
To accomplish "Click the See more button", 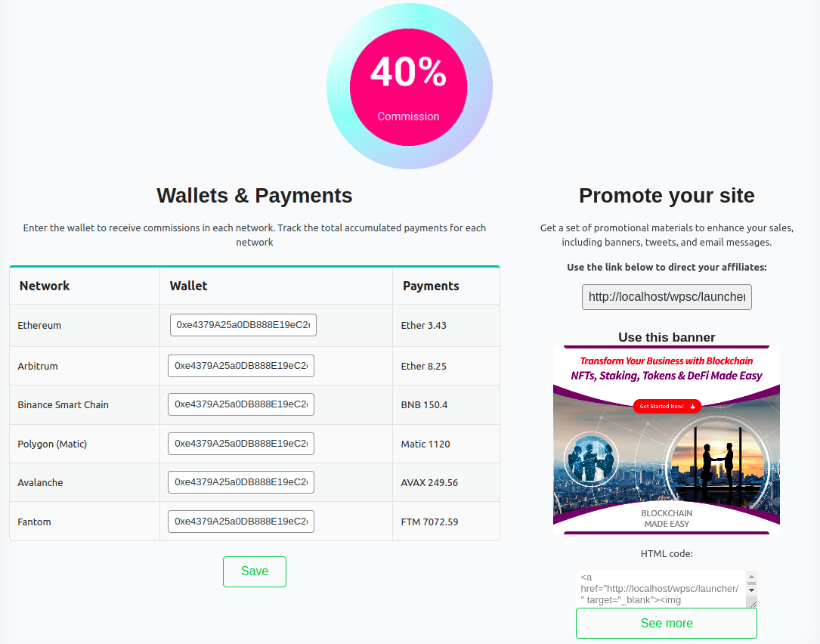I will [x=667, y=623].
